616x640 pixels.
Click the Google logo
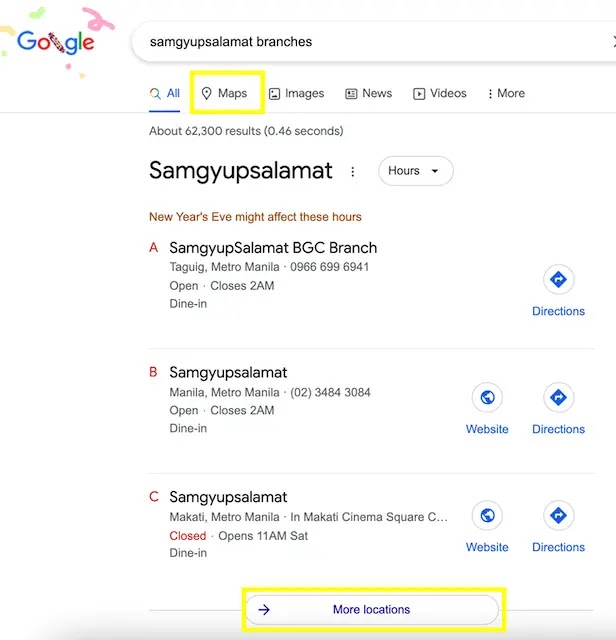[56, 42]
